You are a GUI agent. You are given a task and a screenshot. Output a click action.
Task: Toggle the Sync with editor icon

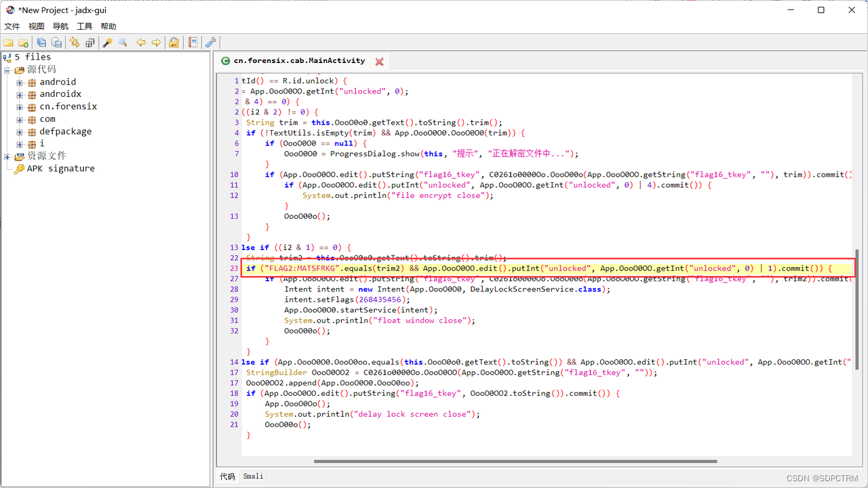[x=75, y=43]
